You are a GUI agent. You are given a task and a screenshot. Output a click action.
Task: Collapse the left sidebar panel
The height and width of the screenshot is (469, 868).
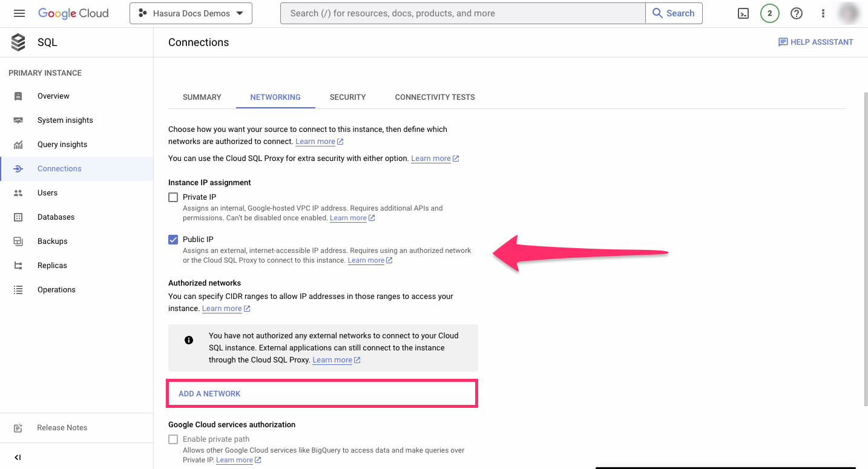18,458
